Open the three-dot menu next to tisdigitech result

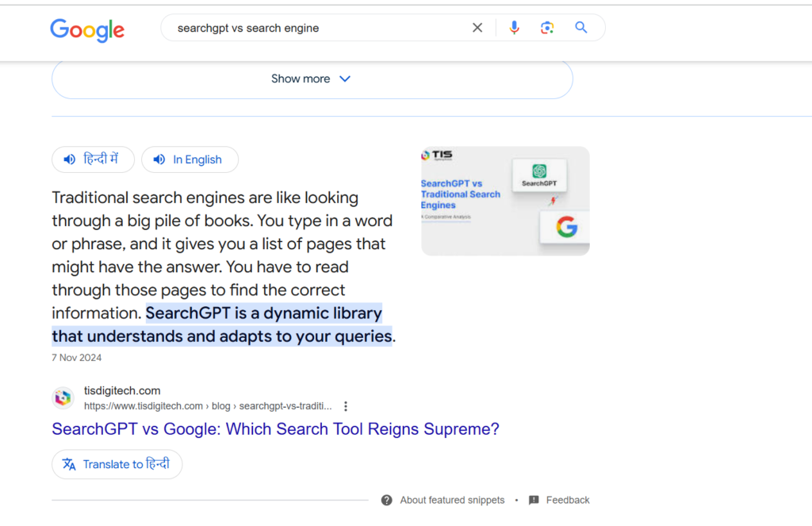click(346, 405)
